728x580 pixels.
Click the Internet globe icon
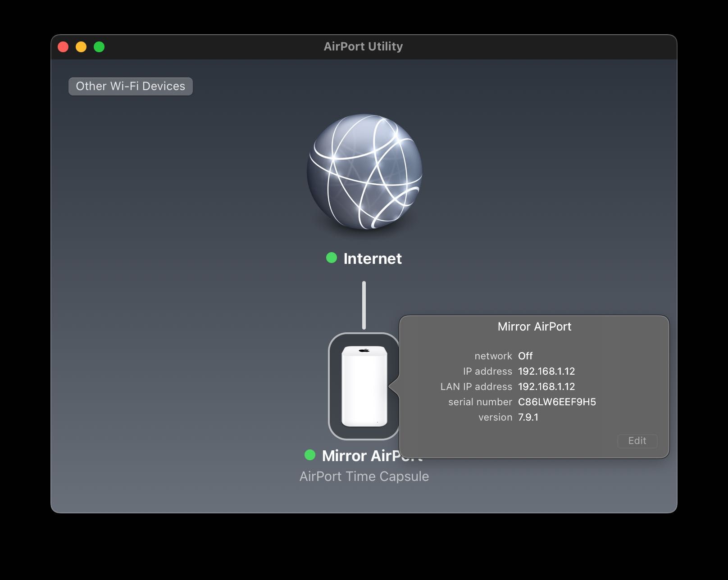(364, 172)
